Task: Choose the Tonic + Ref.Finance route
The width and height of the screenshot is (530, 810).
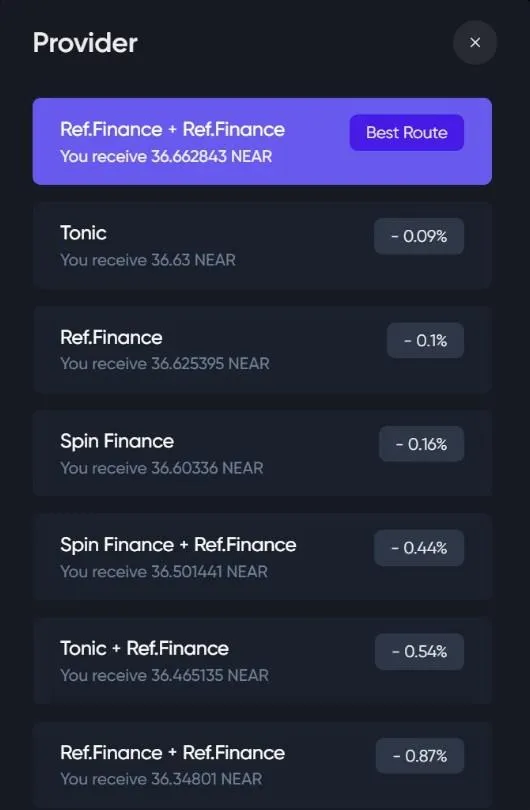Action: 262,661
